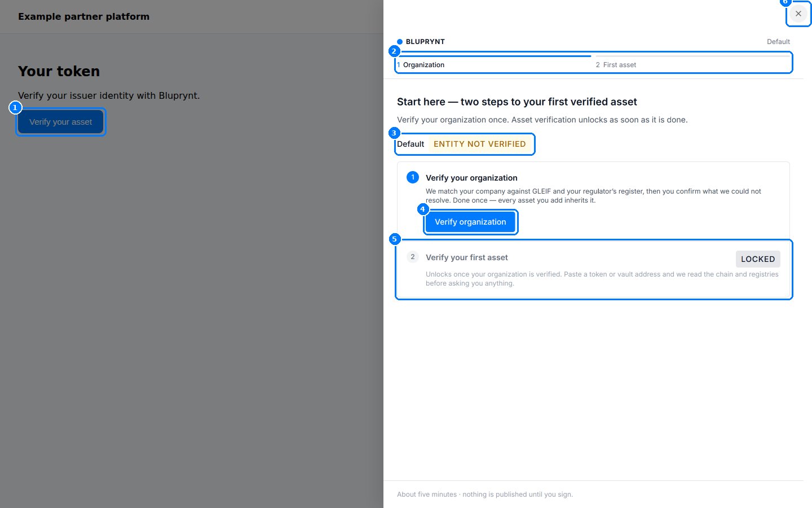The height and width of the screenshot is (508, 812).
Task: Click the Verify your first asset heading
Action: 466,257
